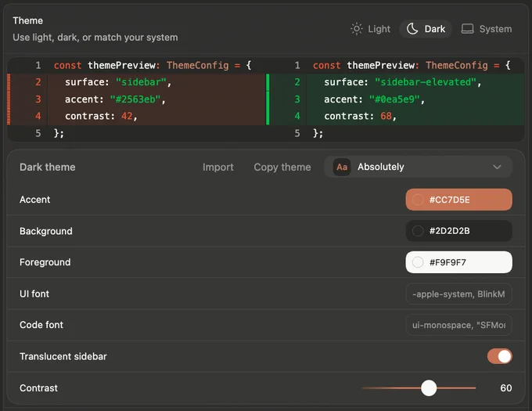Click the Aa font preview icon

coord(342,167)
